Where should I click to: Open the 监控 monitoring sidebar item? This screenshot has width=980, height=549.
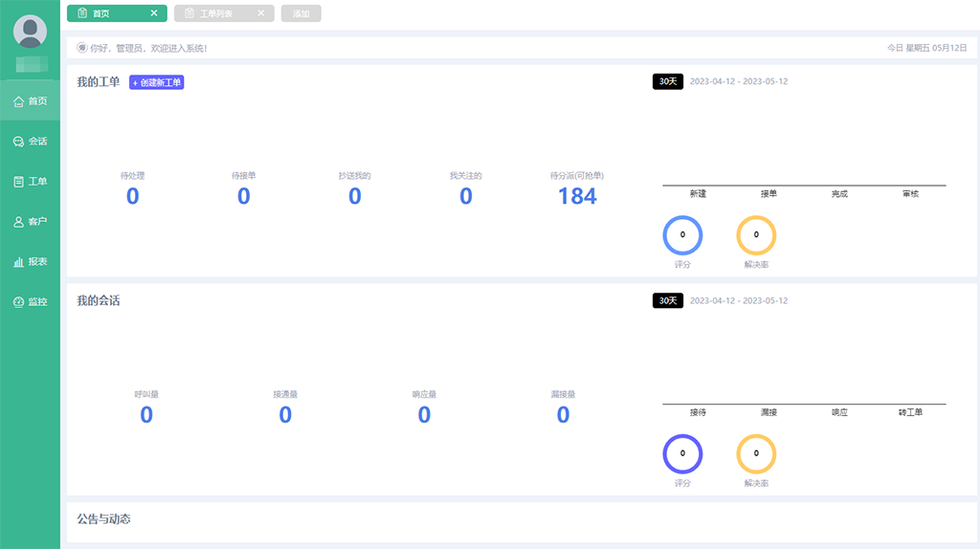point(30,301)
